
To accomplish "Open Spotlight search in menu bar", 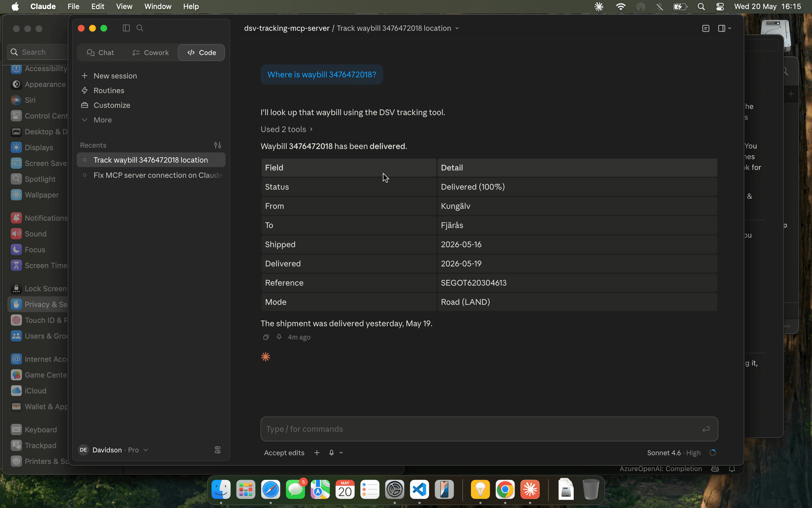I will [701, 6].
